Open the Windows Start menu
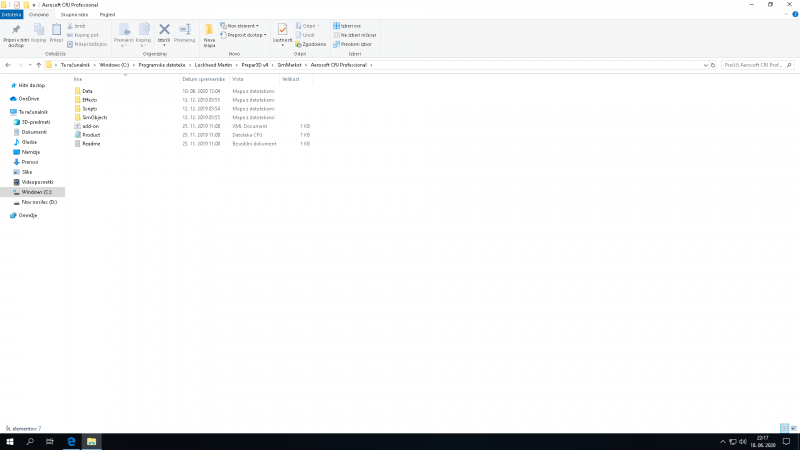Image resolution: width=800 pixels, height=450 pixels. point(10,442)
